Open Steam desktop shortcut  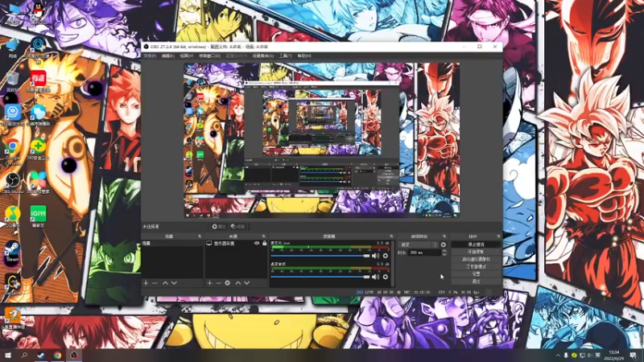12,251
